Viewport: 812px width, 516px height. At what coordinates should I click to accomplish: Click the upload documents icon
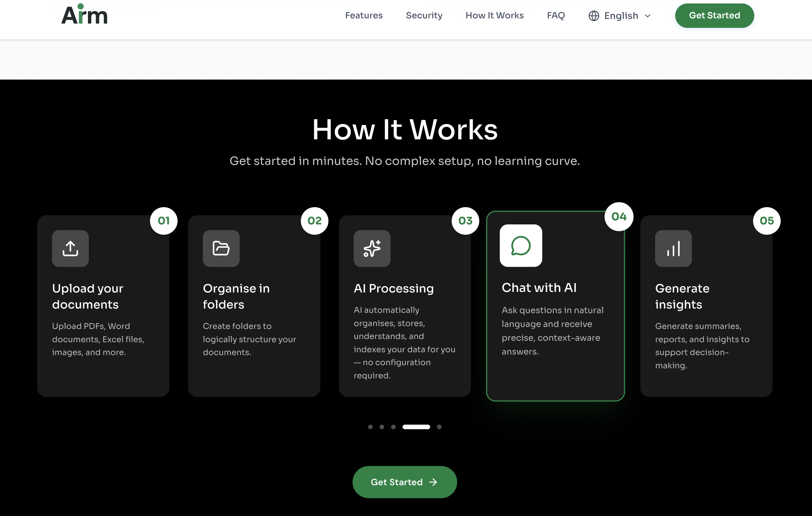click(70, 249)
